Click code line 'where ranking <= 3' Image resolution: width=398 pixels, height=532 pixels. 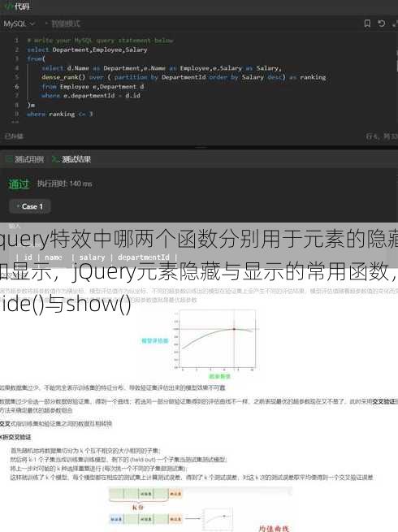tap(60, 114)
